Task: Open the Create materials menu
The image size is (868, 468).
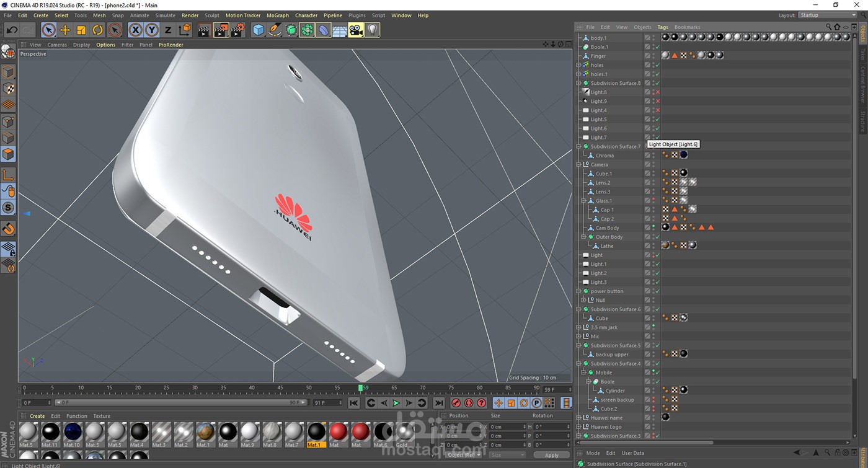Action: point(37,416)
